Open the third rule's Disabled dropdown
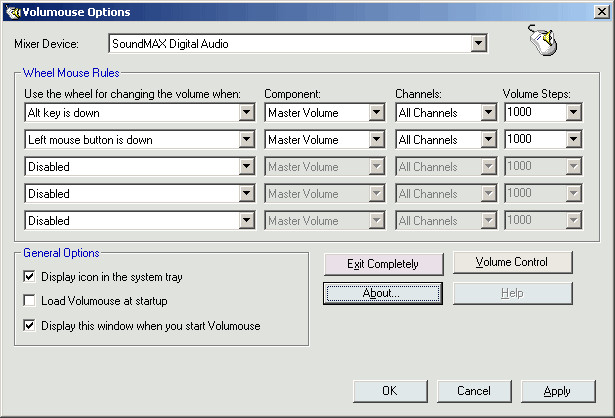Viewport: 615px width, 418px height. [247, 167]
